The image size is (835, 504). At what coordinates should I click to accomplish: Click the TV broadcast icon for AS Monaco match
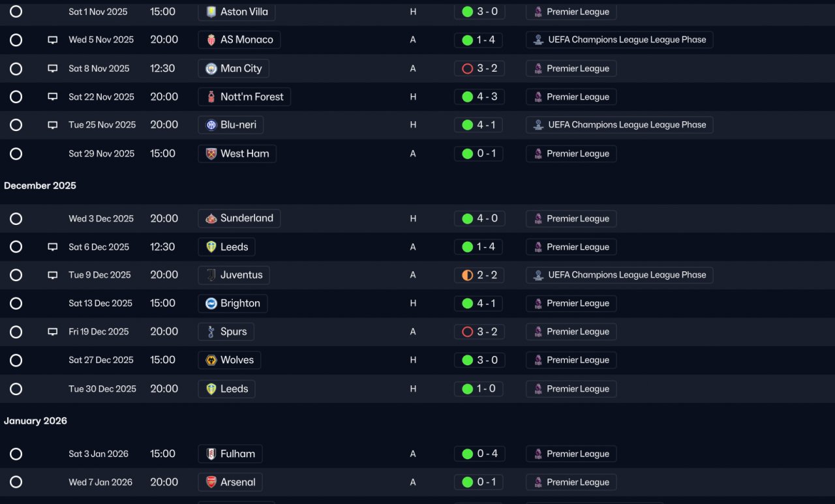[53, 40]
